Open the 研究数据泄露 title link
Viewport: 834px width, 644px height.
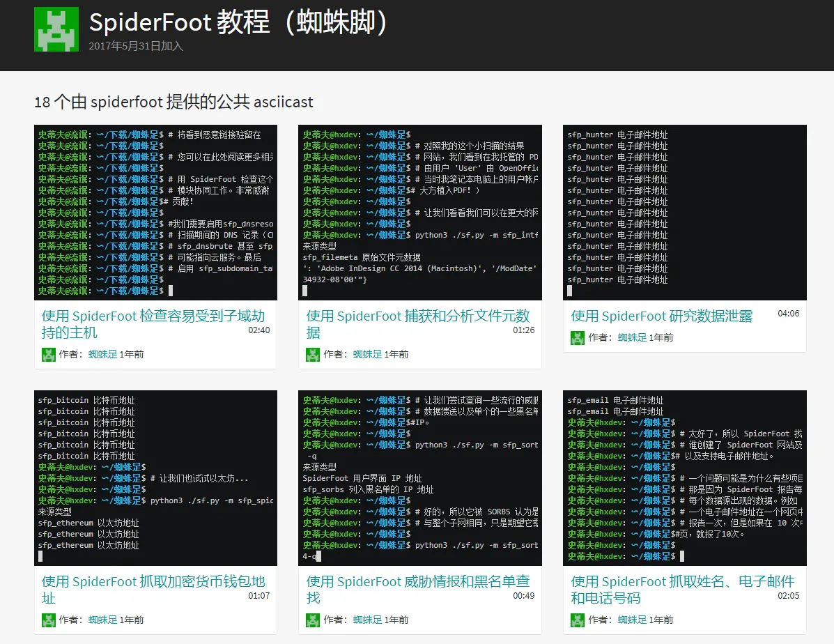(661, 316)
